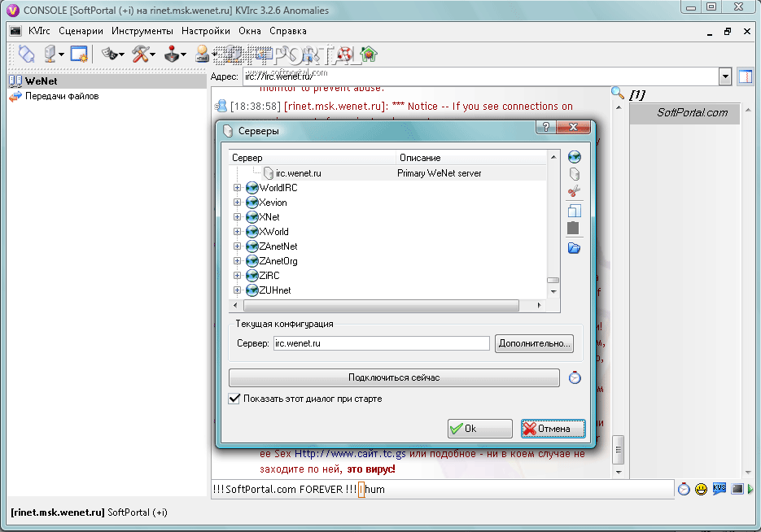Viewport: 761px width, 532px height.
Task: Click the copy icon in Servers dialog
Action: [x=574, y=211]
